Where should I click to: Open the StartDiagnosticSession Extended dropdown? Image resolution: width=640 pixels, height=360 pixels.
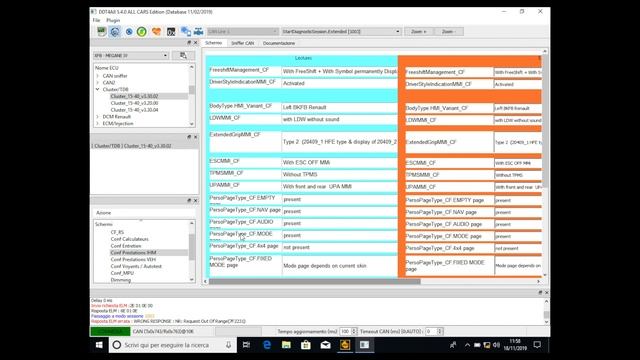coord(341,31)
